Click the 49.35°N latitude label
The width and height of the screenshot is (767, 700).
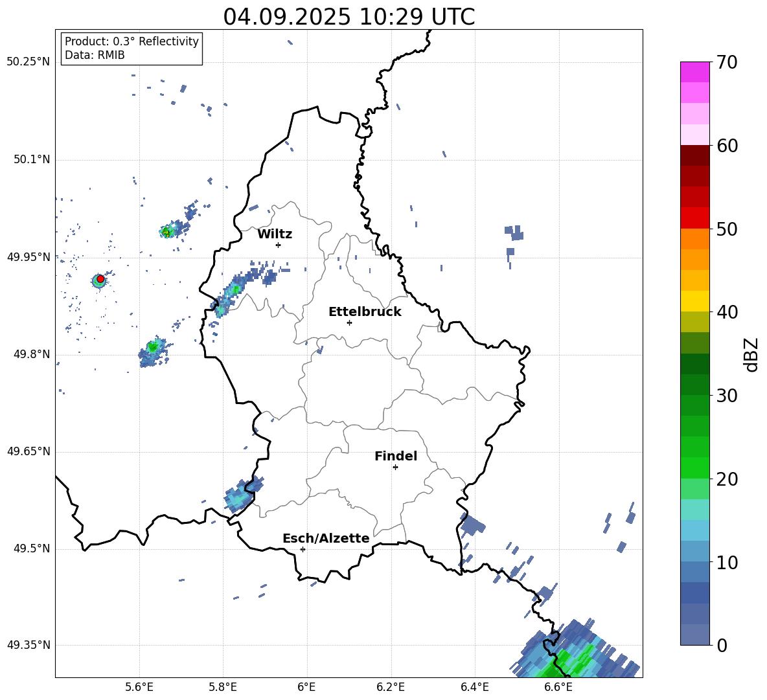[29, 645]
